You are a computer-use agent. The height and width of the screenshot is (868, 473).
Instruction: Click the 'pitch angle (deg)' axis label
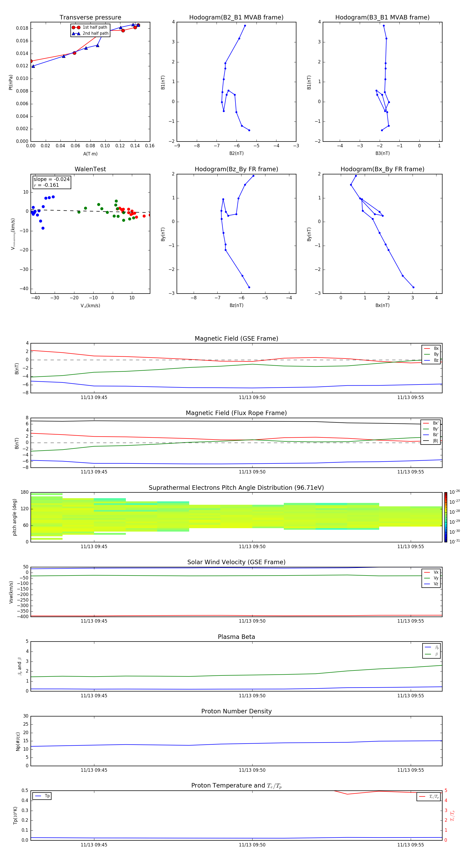14,517
